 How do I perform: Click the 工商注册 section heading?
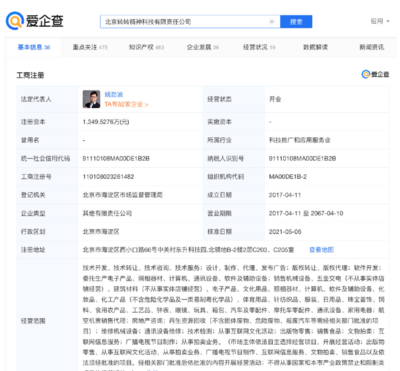pyautogui.click(x=30, y=75)
